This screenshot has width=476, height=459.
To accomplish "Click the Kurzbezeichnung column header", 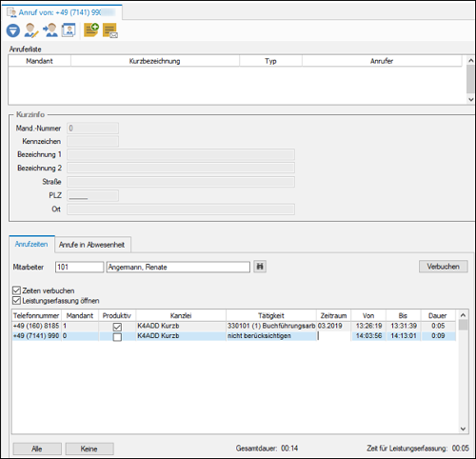I will pos(155,61).
